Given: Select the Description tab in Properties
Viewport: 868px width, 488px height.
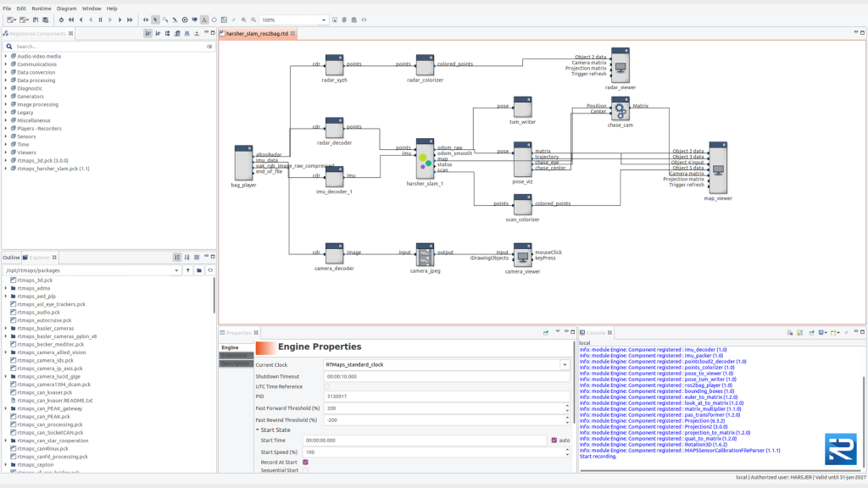Looking at the screenshot, I should point(236,363).
